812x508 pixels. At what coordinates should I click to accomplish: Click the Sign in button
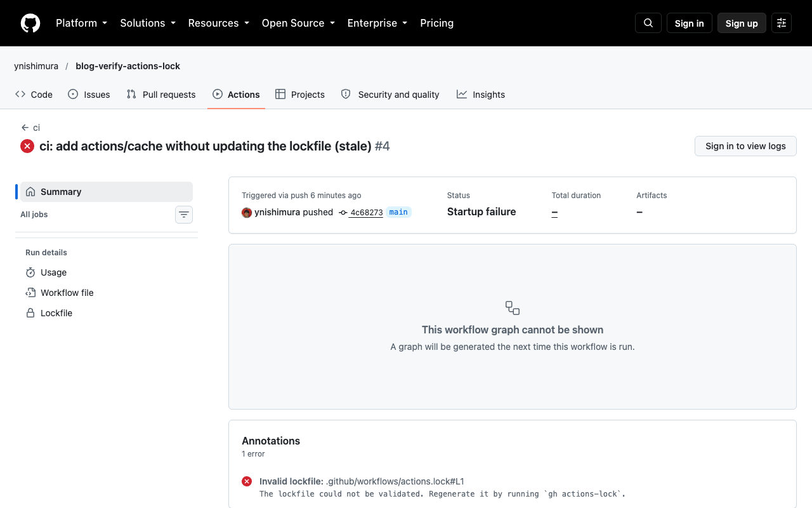[690, 23]
